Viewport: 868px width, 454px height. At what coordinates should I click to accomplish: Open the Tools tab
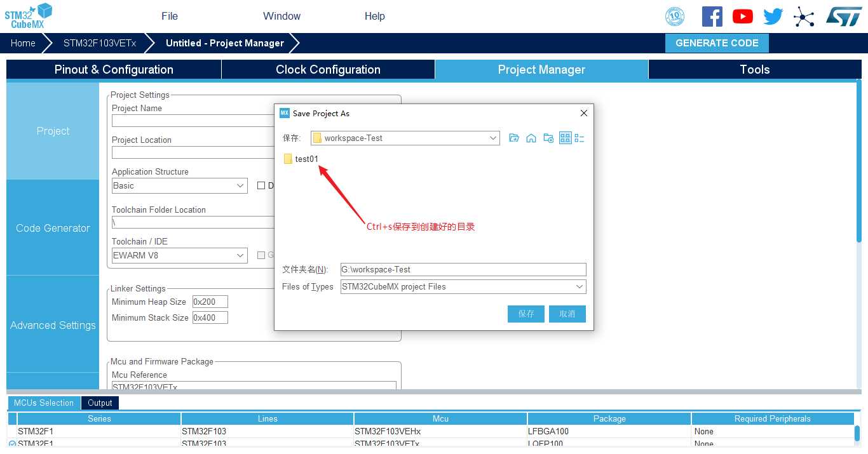[755, 70]
